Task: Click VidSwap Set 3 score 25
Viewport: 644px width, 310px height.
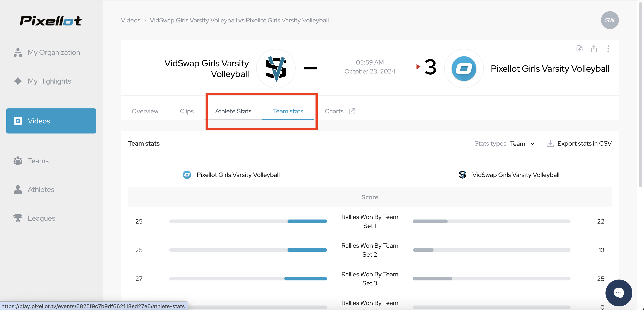Action: point(601,278)
